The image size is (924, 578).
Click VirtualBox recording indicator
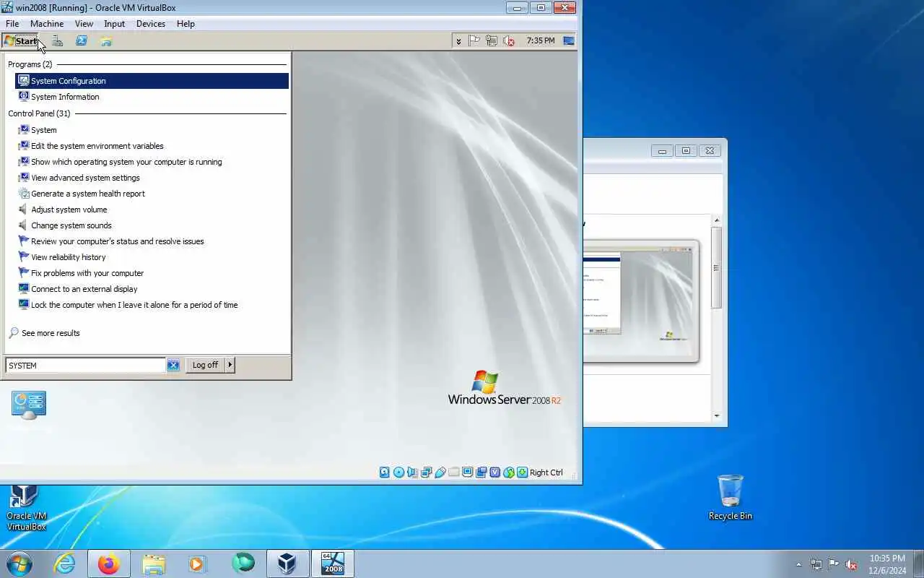pyautogui.click(x=481, y=473)
